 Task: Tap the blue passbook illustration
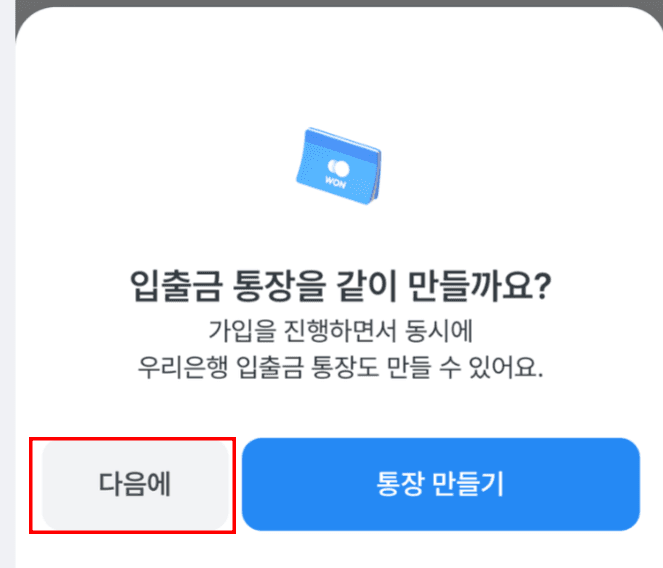pyautogui.click(x=339, y=166)
